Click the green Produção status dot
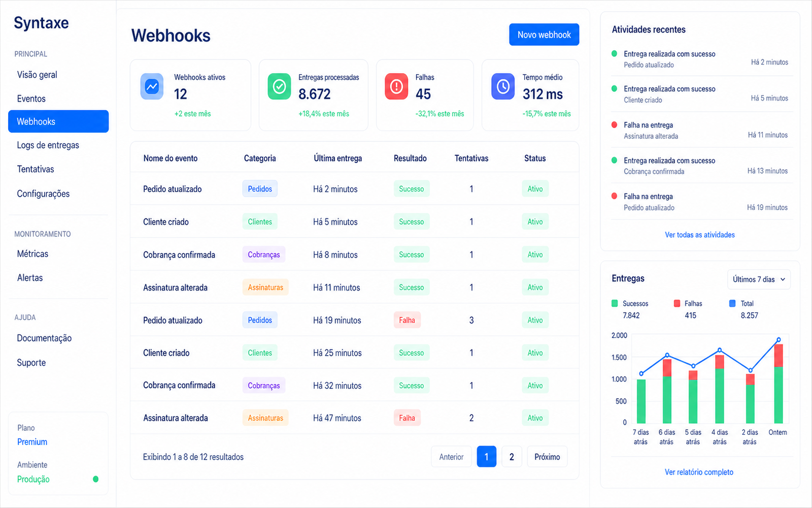The height and width of the screenshot is (508, 812). (x=95, y=479)
